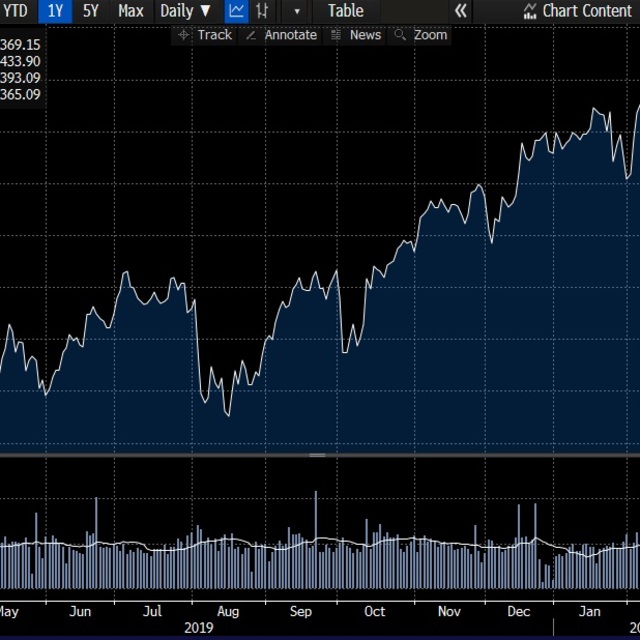
Task: Select the Max time range
Action: click(130, 11)
